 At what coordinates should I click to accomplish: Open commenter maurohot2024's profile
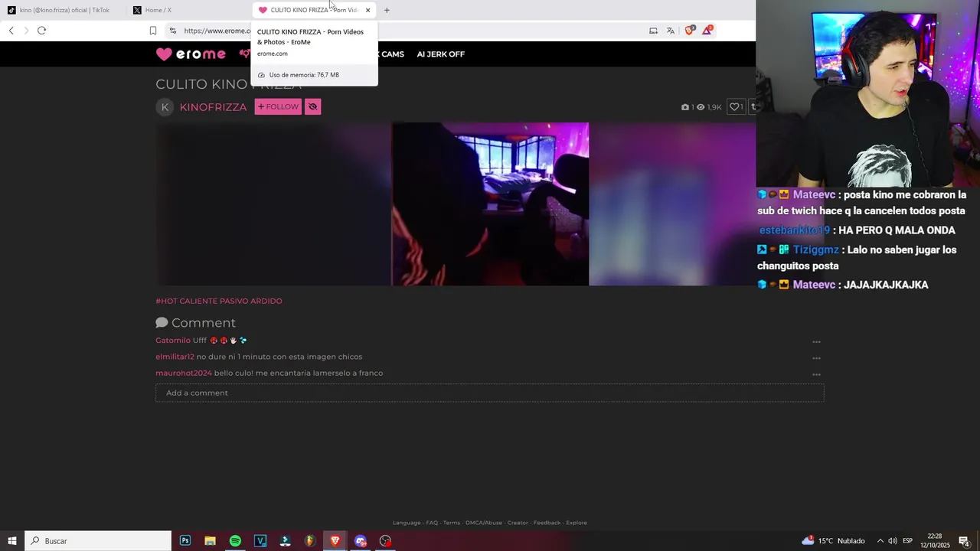click(184, 373)
